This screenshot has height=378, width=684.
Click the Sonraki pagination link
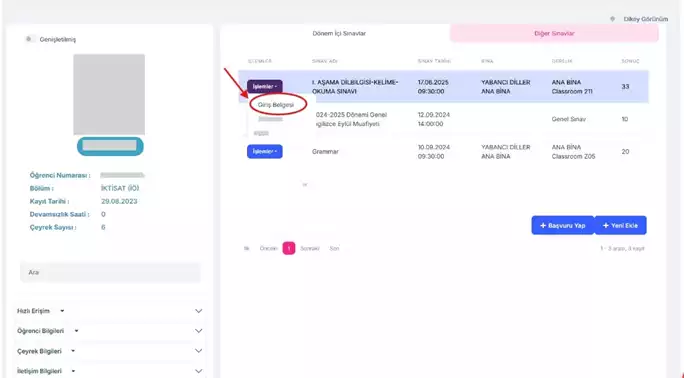[310, 249]
